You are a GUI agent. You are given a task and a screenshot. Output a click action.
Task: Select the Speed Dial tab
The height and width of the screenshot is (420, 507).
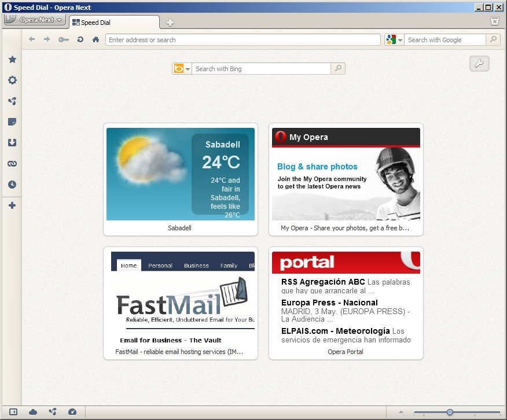[x=113, y=23]
